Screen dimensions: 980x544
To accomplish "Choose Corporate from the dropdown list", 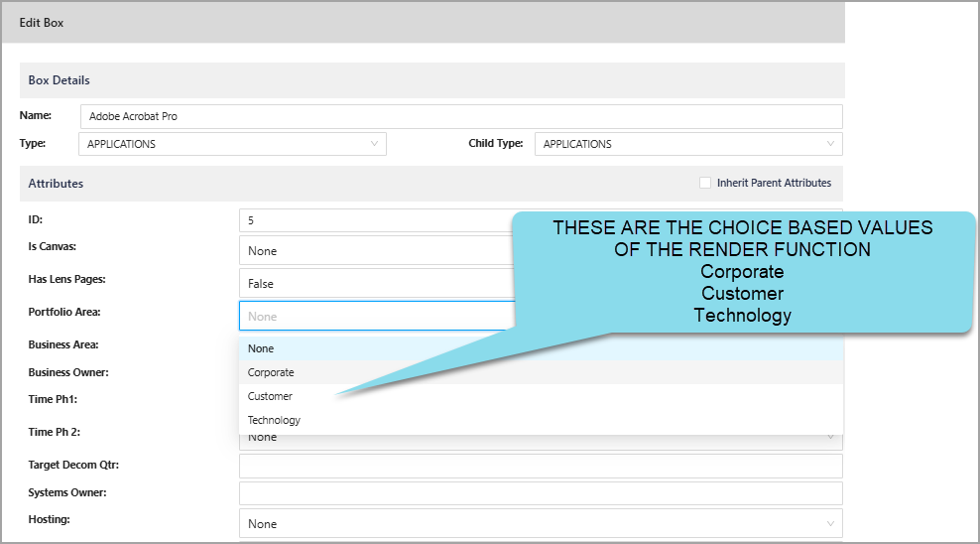I will pos(541,372).
